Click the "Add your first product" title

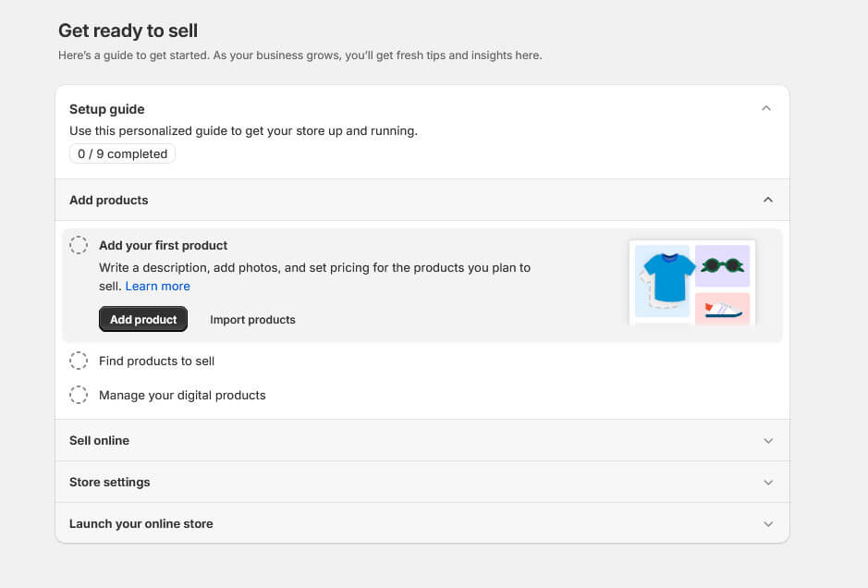(163, 246)
